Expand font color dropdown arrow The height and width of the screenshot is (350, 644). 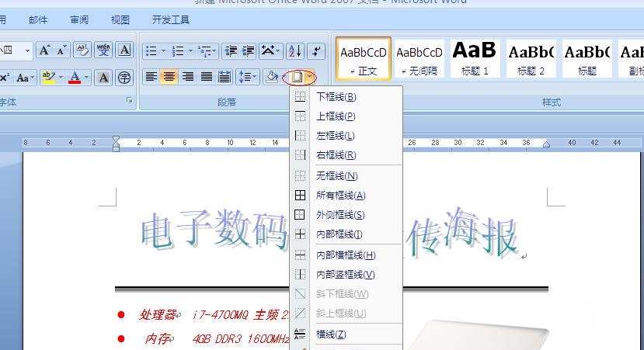click(86, 77)
